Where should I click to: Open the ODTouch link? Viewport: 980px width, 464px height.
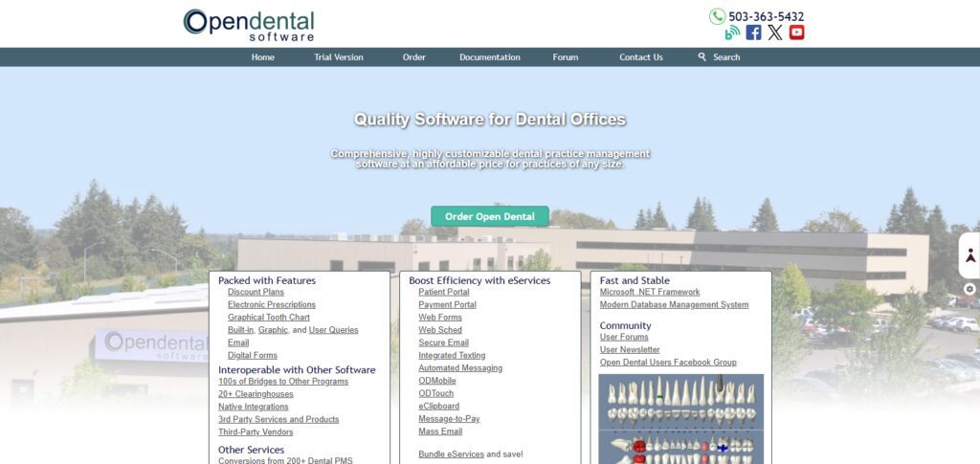pyautogui.click(x=436, y=393)
